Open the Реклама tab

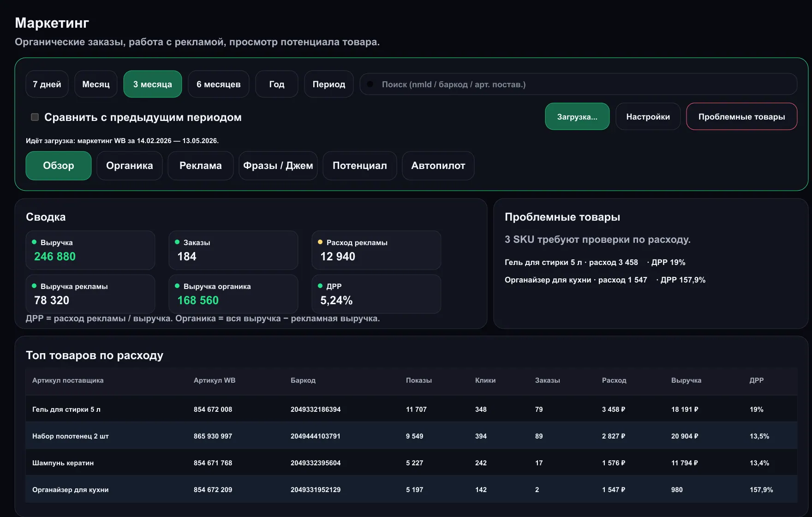tap(201, 166)
